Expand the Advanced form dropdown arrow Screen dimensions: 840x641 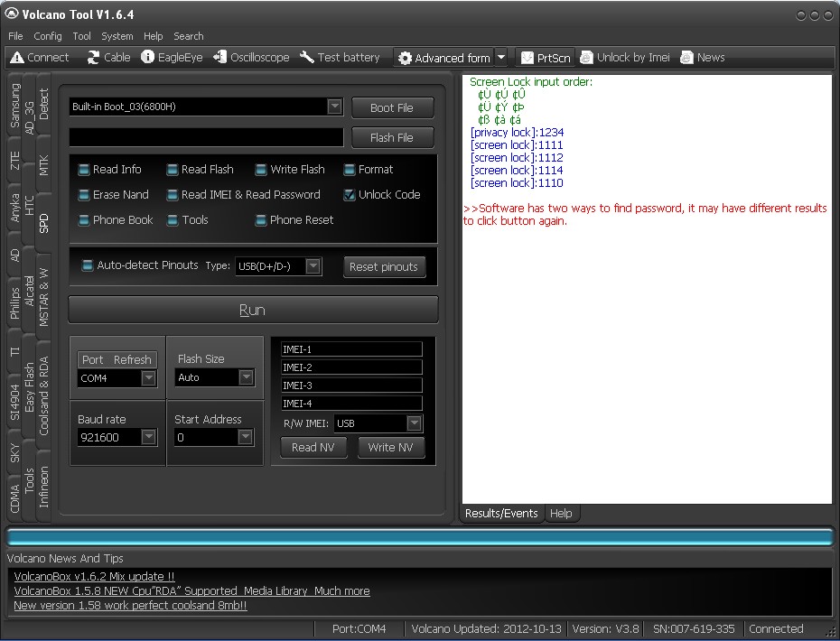click(501, 57)
